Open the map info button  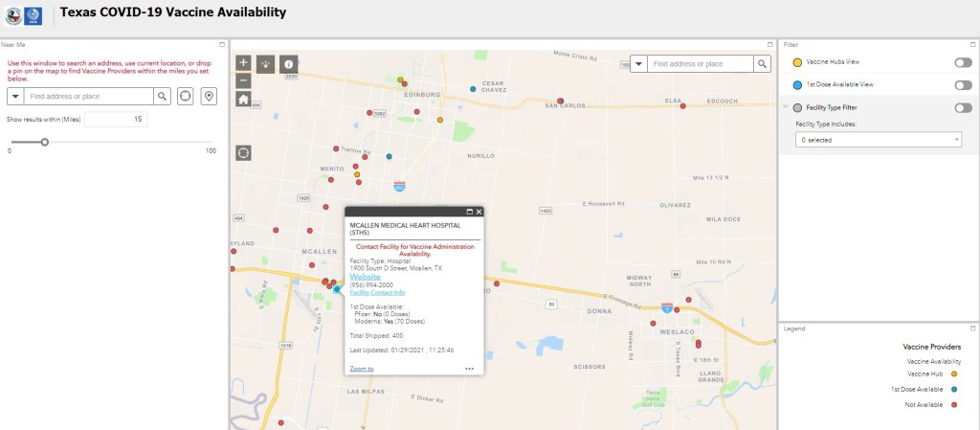click(x=288, y=64)
